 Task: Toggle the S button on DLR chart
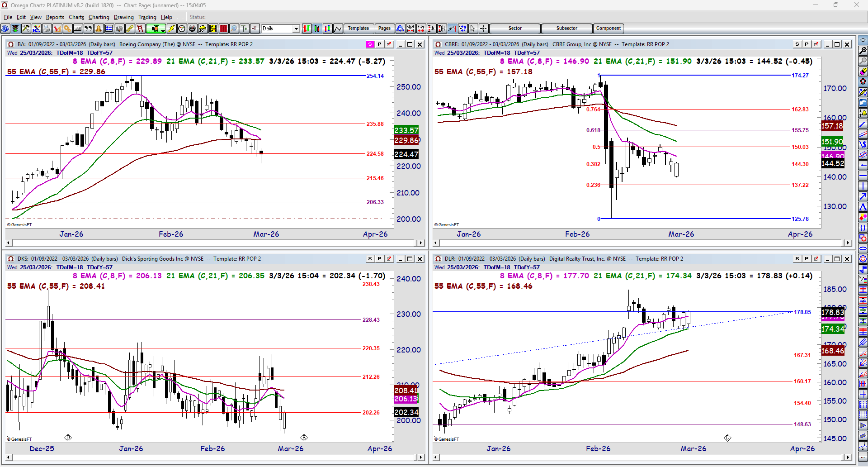click(x=797, y=259)
